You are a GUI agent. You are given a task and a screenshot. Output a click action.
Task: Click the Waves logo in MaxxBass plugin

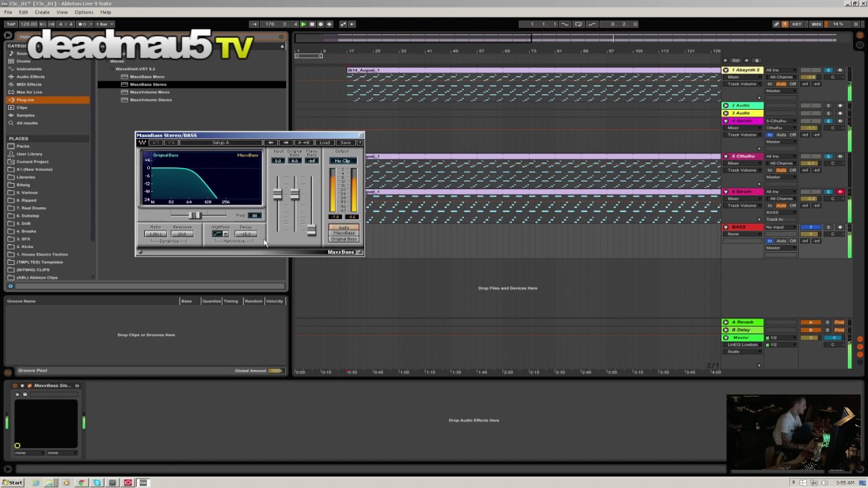pos(142,142)
